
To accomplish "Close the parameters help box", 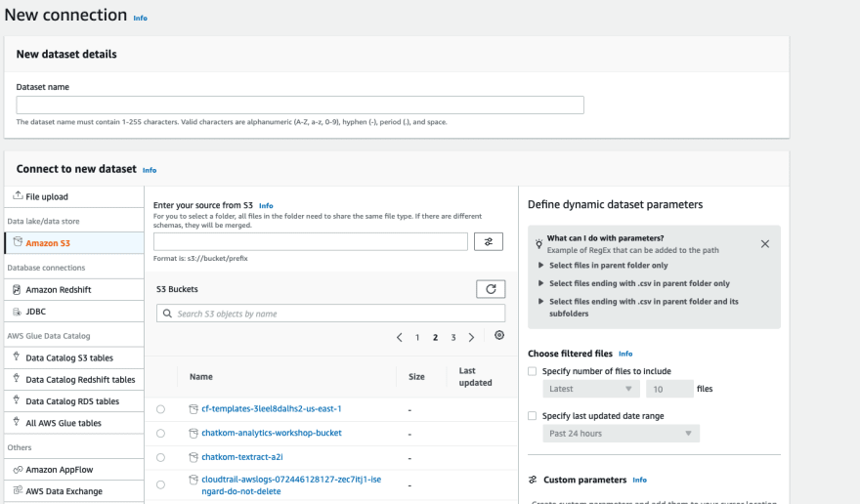I will click(x=765, y=244).
